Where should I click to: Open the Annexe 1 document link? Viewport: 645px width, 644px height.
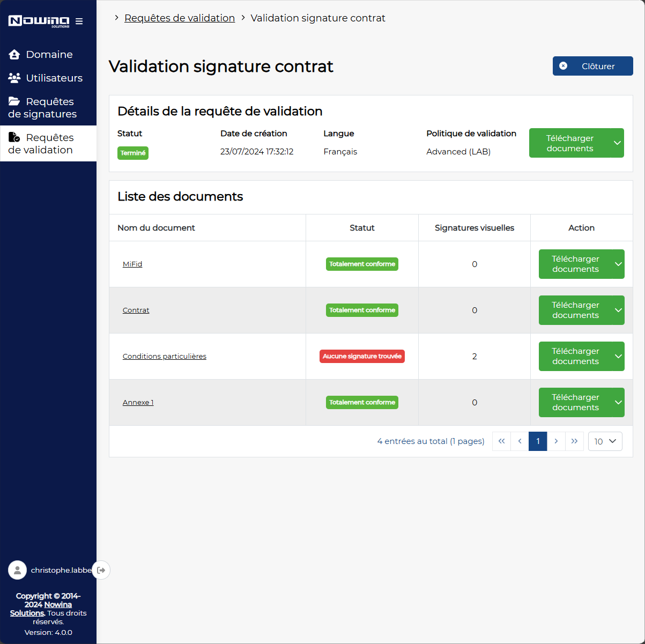[x=138, y=403]
